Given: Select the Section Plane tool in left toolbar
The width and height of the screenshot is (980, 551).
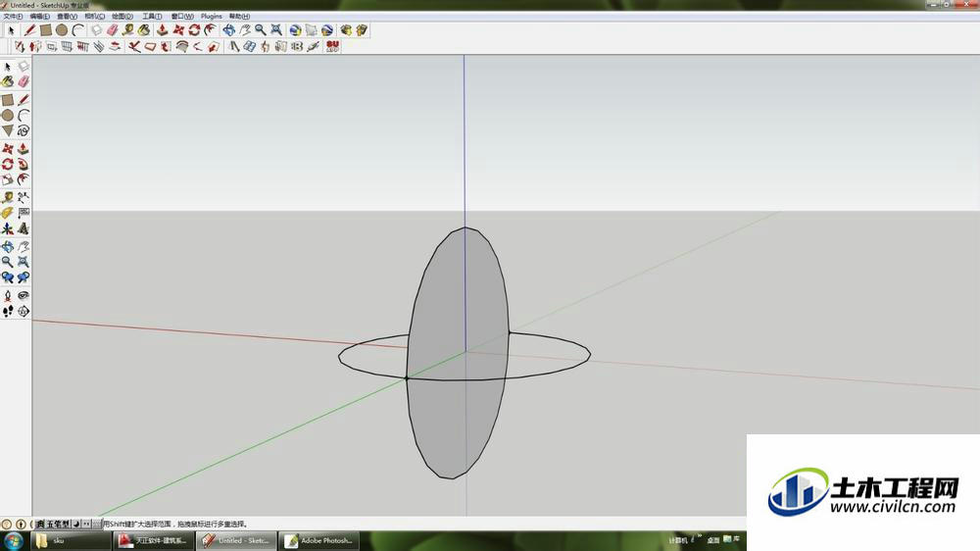Looking at the screenshot, I should click(x=24, y=311).
